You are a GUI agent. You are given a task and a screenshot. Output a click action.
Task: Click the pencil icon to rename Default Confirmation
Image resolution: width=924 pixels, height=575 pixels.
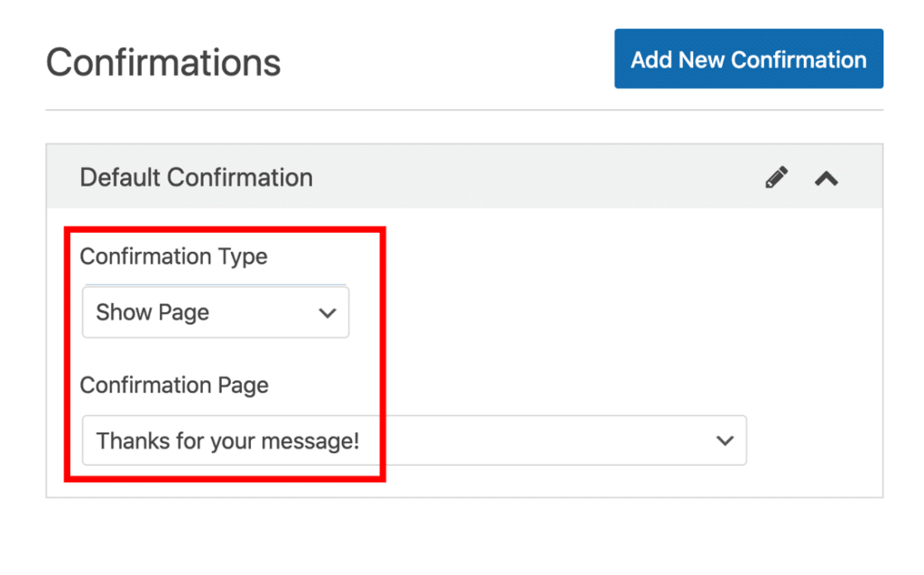click(776, 177)
